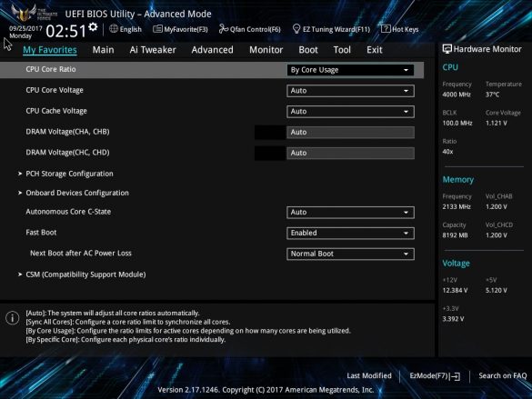Click the DRAM Voltage(CHA, CHB) input field
This screenshot has height=399, width=532.
(350, 132)
